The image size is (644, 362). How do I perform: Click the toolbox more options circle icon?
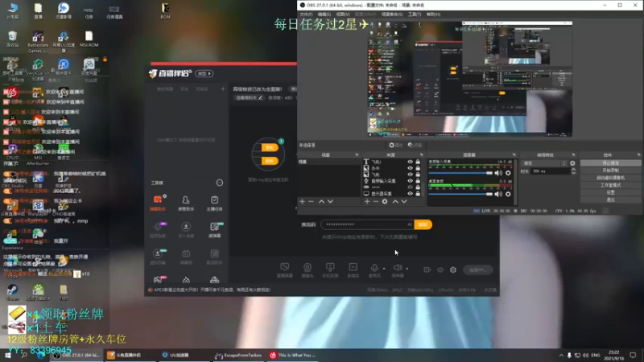(x=220, y=183)
